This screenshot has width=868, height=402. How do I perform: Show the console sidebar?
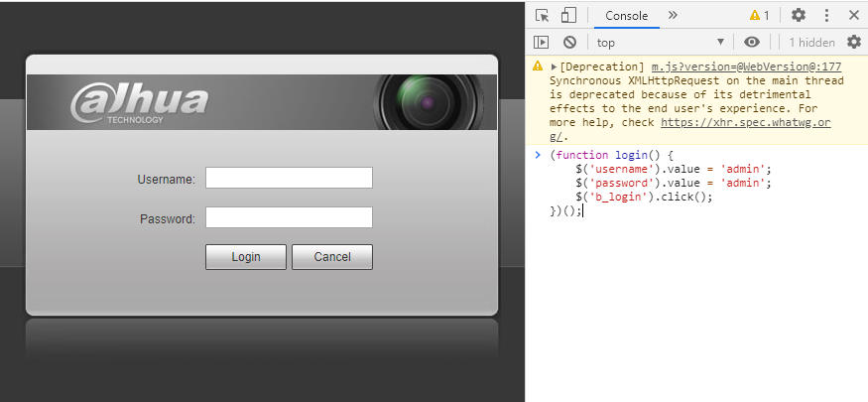point(541,42)
